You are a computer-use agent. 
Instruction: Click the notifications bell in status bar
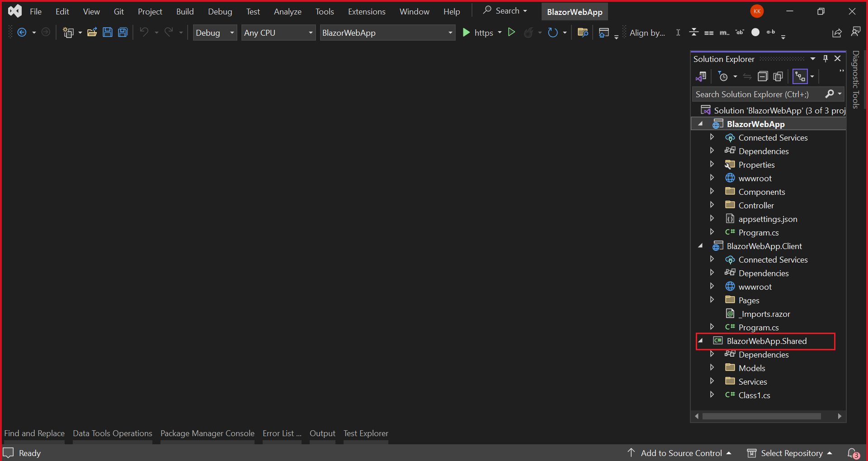(853, 453)
